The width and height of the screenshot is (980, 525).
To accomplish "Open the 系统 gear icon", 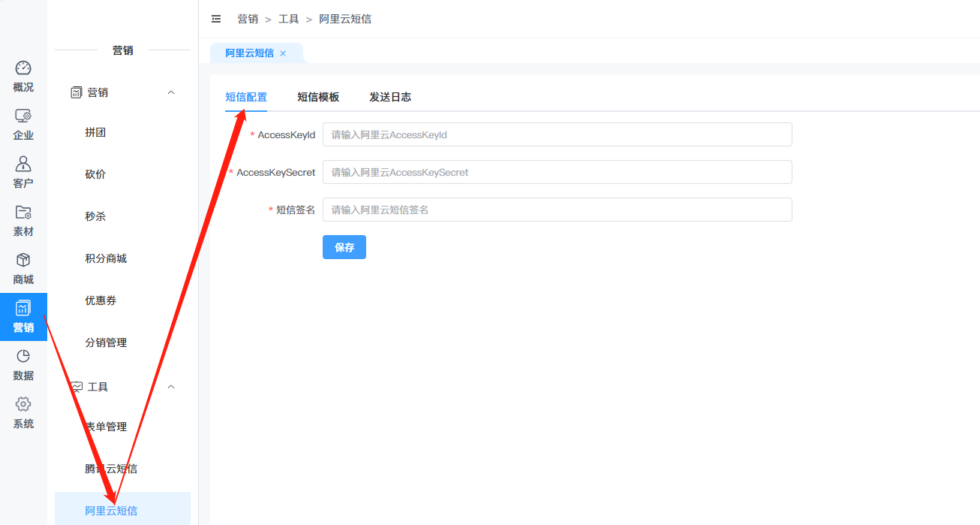I will click(x=23, y=405).
